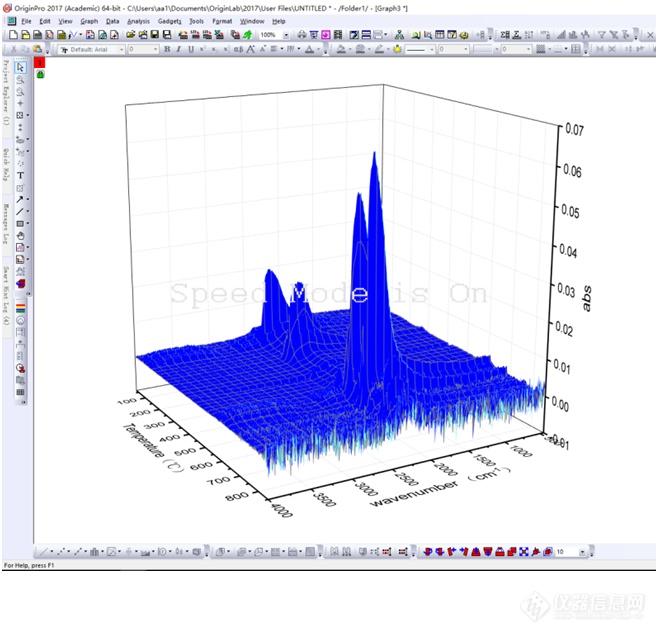658x634 pixels.
Task: Click the Fit Frame to Layer icon
Action: [524, 552]
